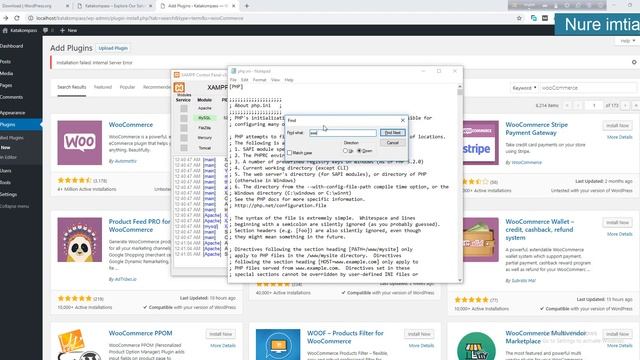Click the Katakompass home icon in admin bar
Viewport: 640px width, 360px height.
pos(5,30)
